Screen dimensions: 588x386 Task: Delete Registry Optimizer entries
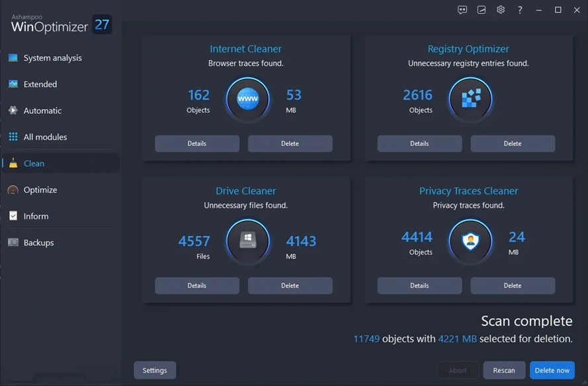[x=513, y=143]
